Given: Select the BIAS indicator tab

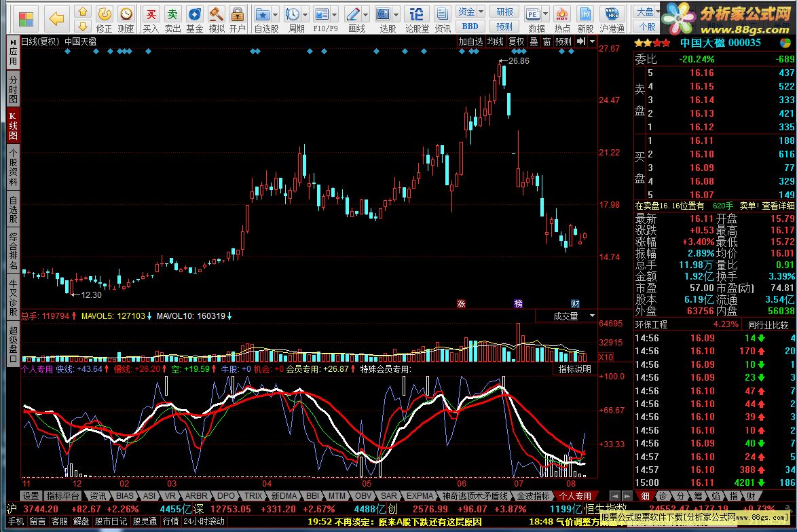Looking at the screenshot, I should point(124,496).
